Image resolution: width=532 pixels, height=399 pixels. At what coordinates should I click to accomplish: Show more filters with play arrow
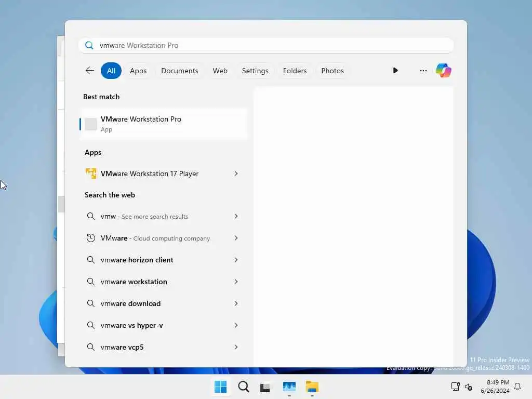click(395, 71)
